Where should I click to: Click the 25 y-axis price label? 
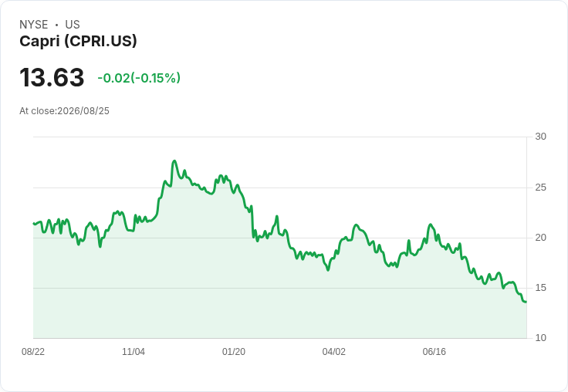pos(540,188)
